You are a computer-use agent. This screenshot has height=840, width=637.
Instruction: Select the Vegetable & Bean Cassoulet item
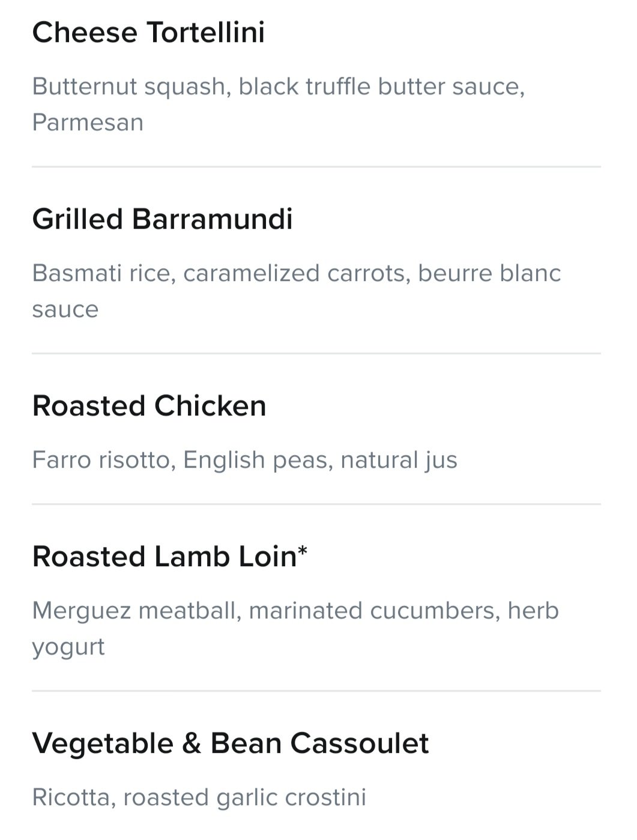(x=231, y=743)
